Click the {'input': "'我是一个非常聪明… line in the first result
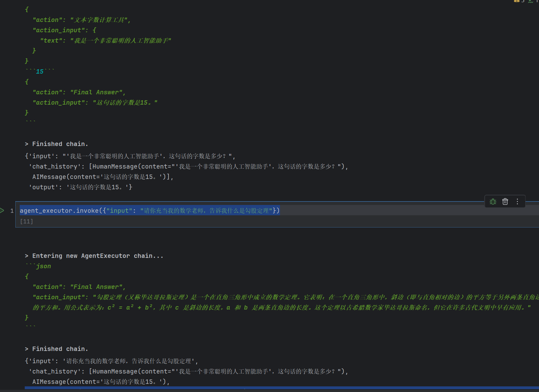 click(130, 156)
